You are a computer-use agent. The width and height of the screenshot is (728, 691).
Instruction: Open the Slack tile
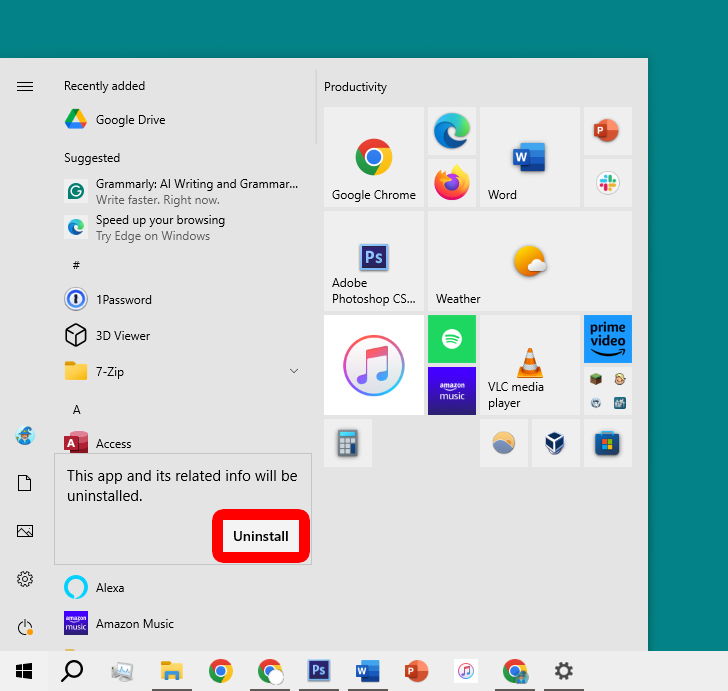point(607,183)
